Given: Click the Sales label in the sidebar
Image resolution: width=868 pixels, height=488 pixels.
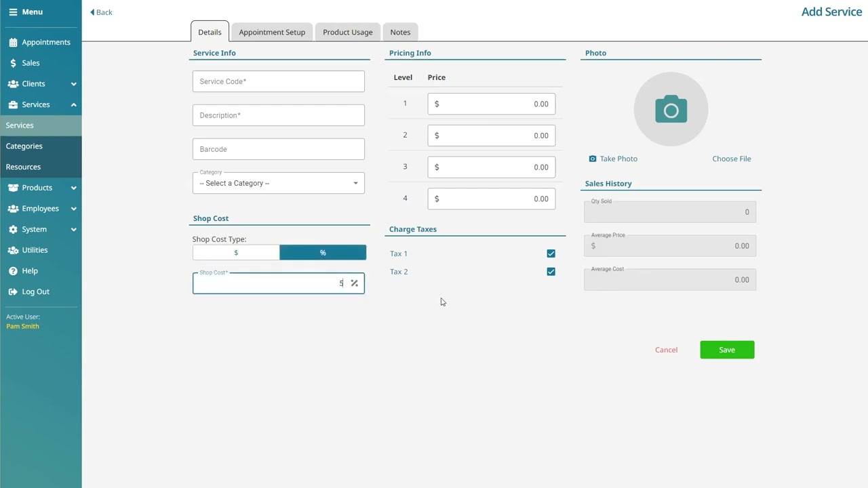Looking at the screenshot, I should 31,63.
